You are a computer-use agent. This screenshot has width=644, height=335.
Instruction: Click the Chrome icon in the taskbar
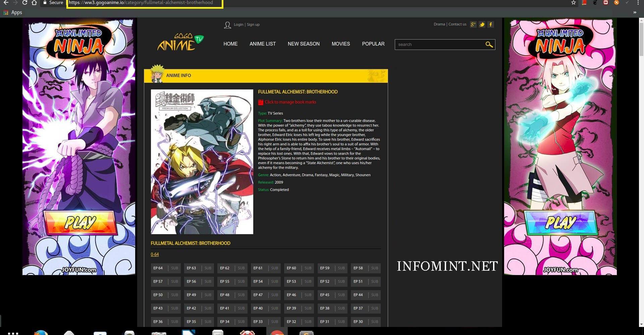pyautogui.click(x=277, y=332)
